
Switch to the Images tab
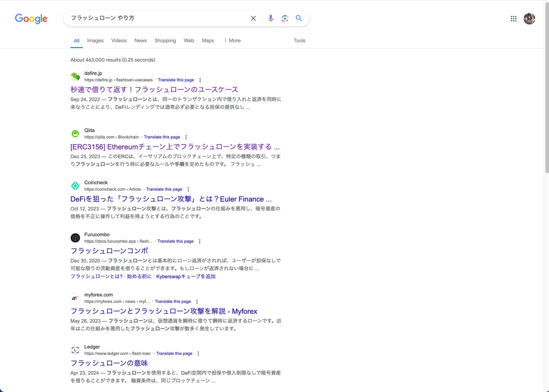coord(95,41)
